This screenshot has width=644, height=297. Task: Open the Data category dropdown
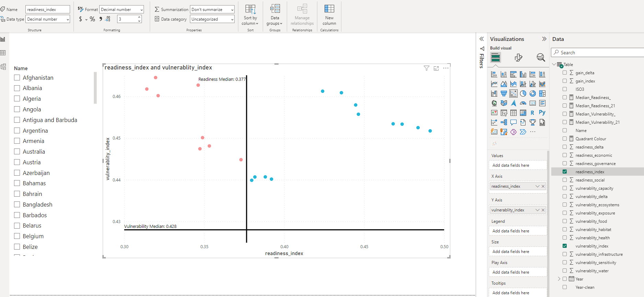tap(212, 19)
